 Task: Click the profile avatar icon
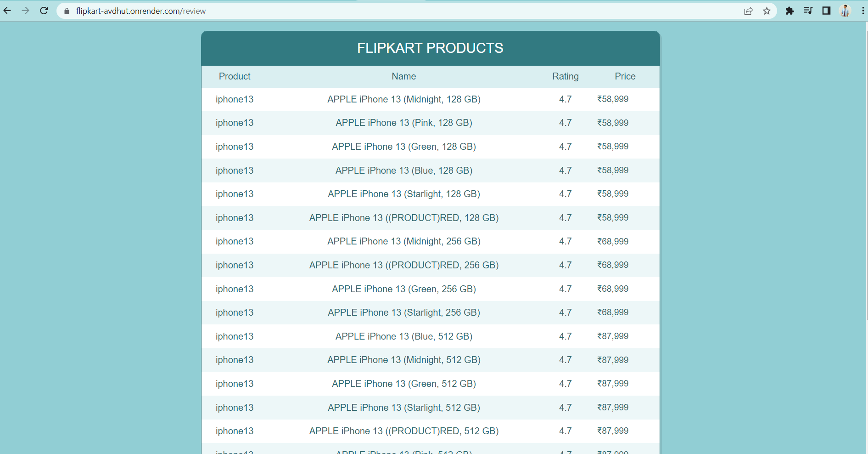845,11
